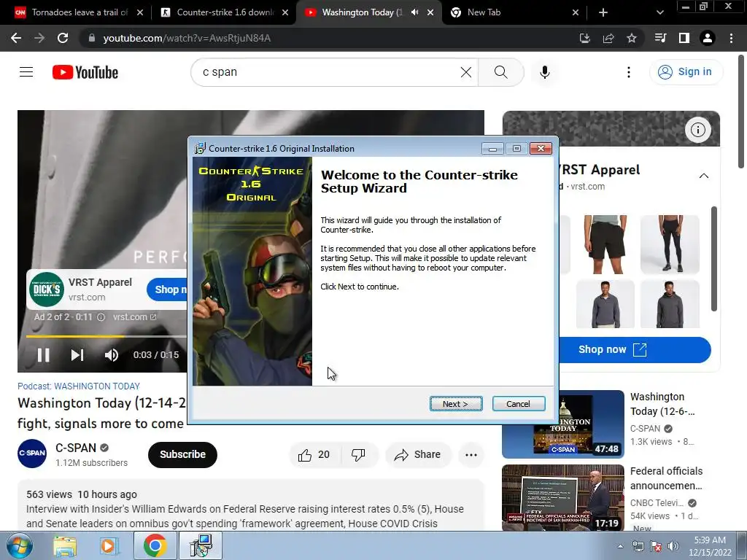
Task: Go to YouTube home via logo
Action: [85, 72]
